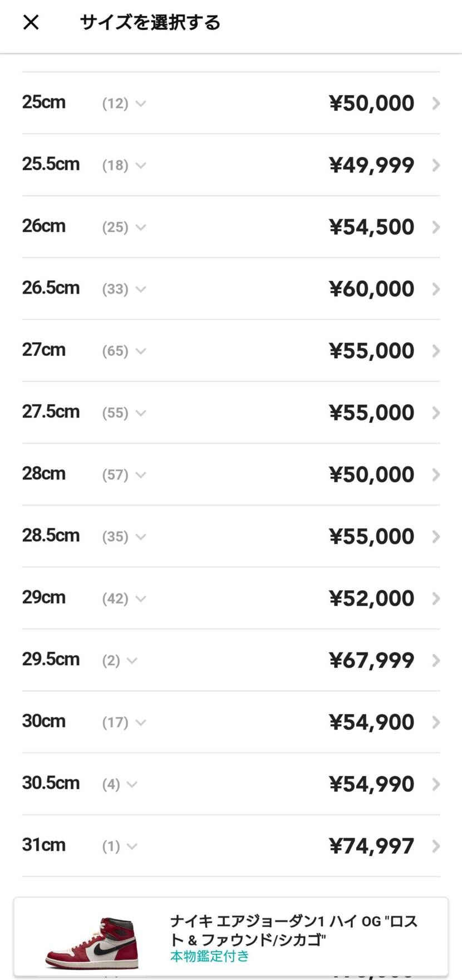This screenshot has width=462, height=980.
Task: Tap the right arrow on 28cm row
Action: tap(436, 475)
